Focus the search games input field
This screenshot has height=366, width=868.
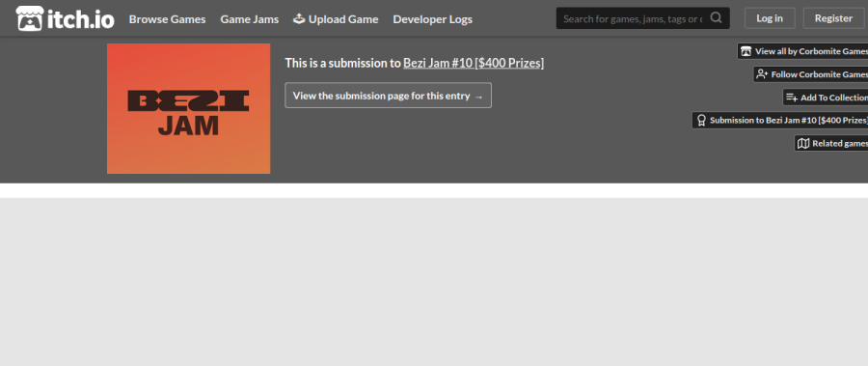633,18
